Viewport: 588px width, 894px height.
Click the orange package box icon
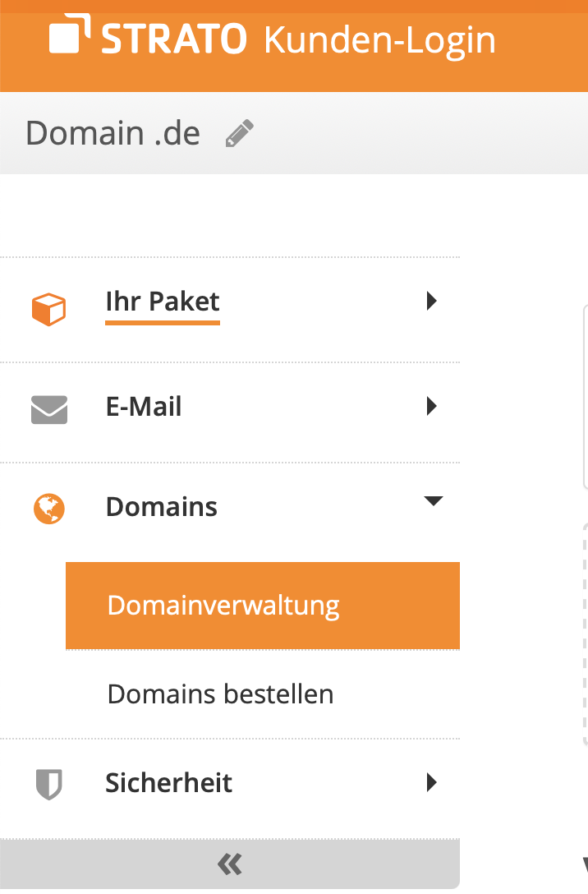click(x=49, y=309)
